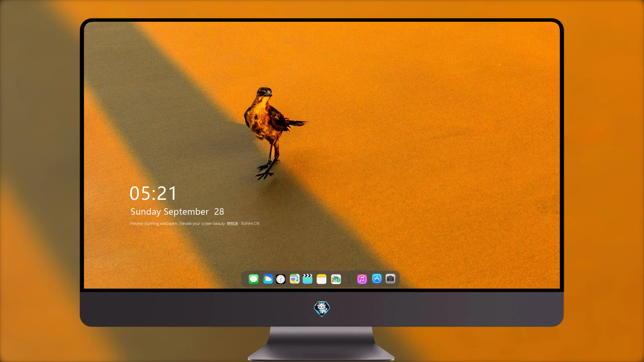This screenshot has height=362, width=644.
Task: Open the Maps app in the dock
Action: [294, 279]
